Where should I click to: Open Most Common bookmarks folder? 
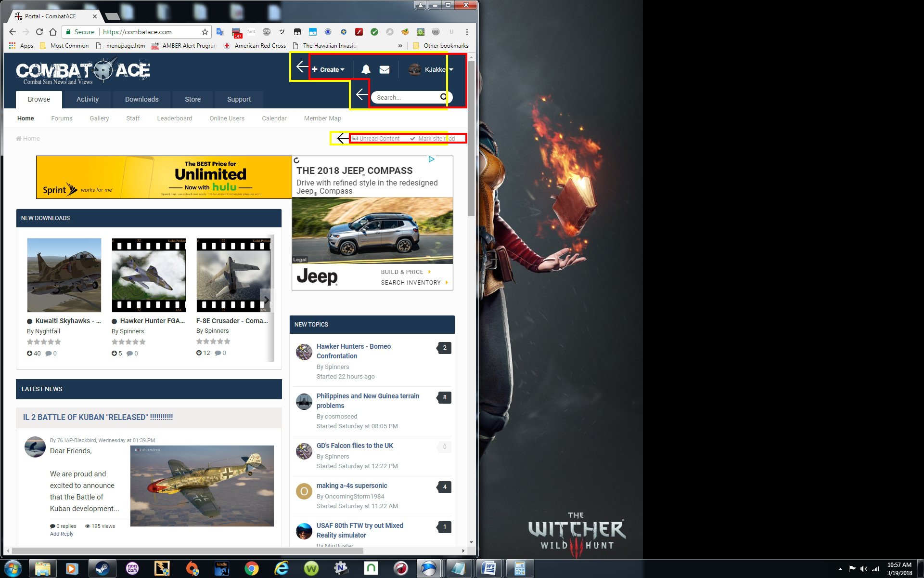click(x=64, y=46)
